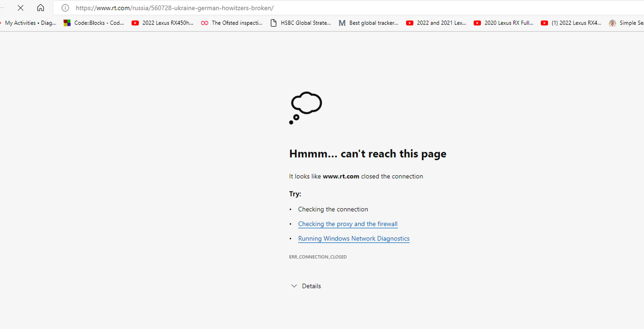This screenshot has width=644, height=329.
Task: Open Best global tracker... bookmark
Action: (x=369, y=23)
